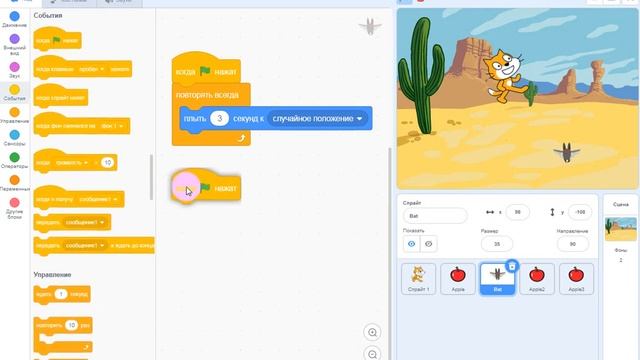This screenshot has height=360, width=640.
Task: Open key dropdown пробел in palette block
Action: (x=91, y=69)
